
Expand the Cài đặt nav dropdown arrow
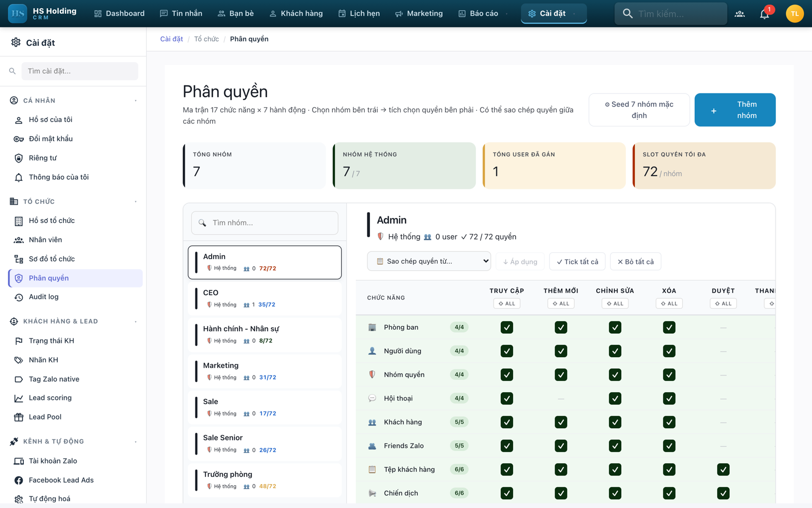574,14
